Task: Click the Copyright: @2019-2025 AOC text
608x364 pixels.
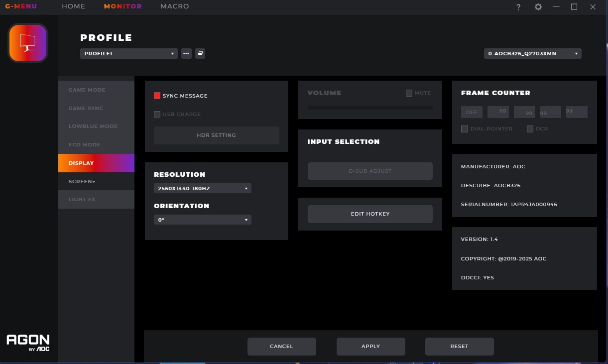Action: 503,259
